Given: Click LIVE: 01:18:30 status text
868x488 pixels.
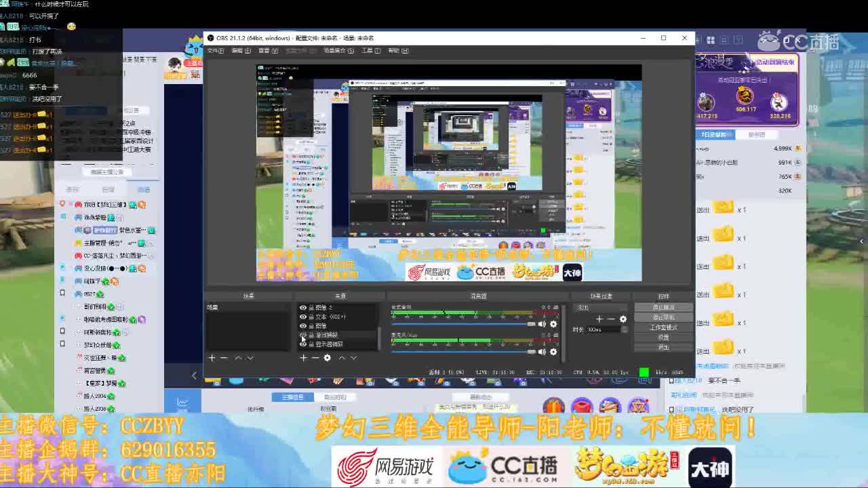Looking at the screenshot, I should click(495, 372).
